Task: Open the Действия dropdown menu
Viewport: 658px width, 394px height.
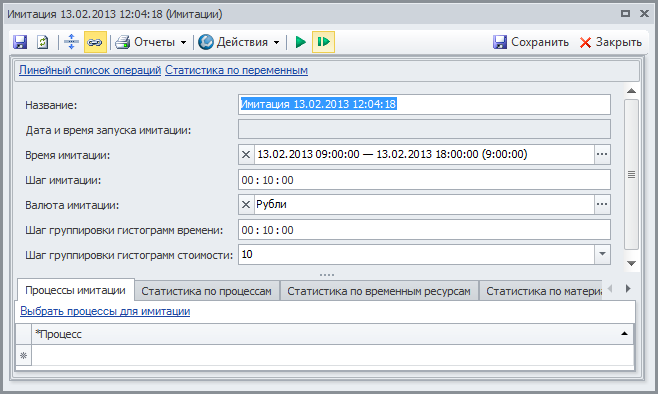Action: click(x=276, y=42)
